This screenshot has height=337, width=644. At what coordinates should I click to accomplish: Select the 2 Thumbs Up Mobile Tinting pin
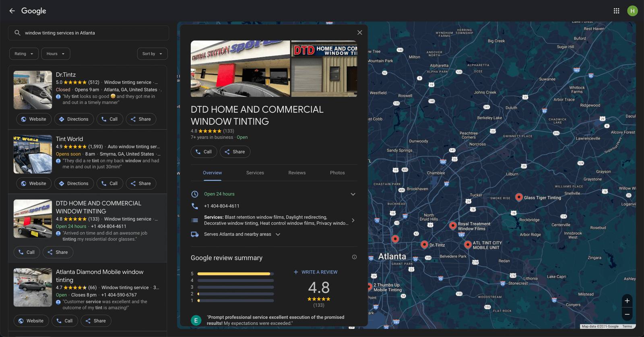[369, 287]
